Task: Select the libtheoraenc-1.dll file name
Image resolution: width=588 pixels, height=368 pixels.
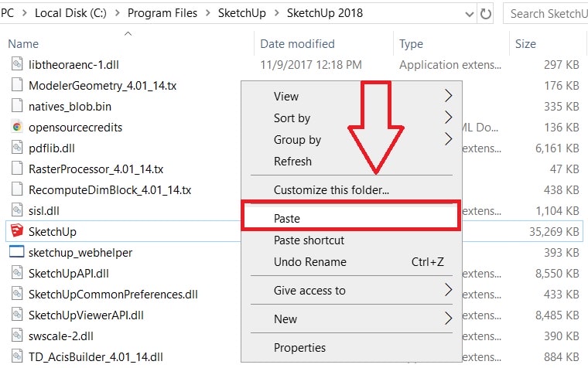Action: (73, 65)
